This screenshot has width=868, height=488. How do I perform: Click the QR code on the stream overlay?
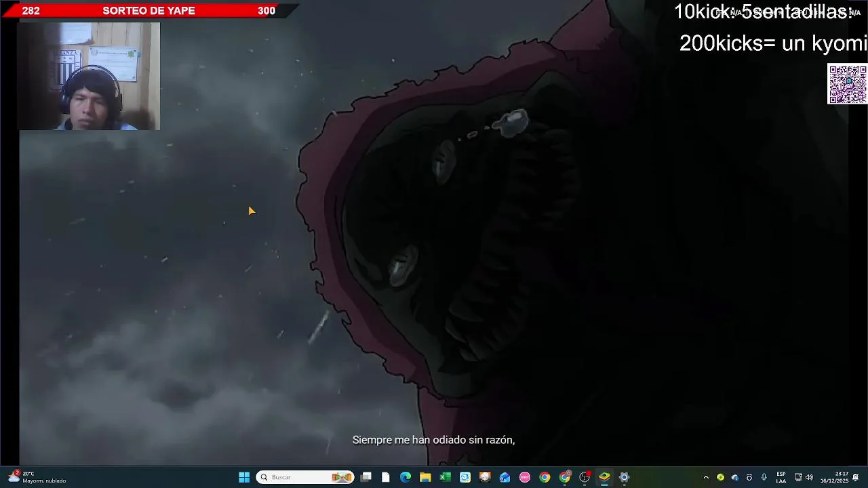[848, 84]
